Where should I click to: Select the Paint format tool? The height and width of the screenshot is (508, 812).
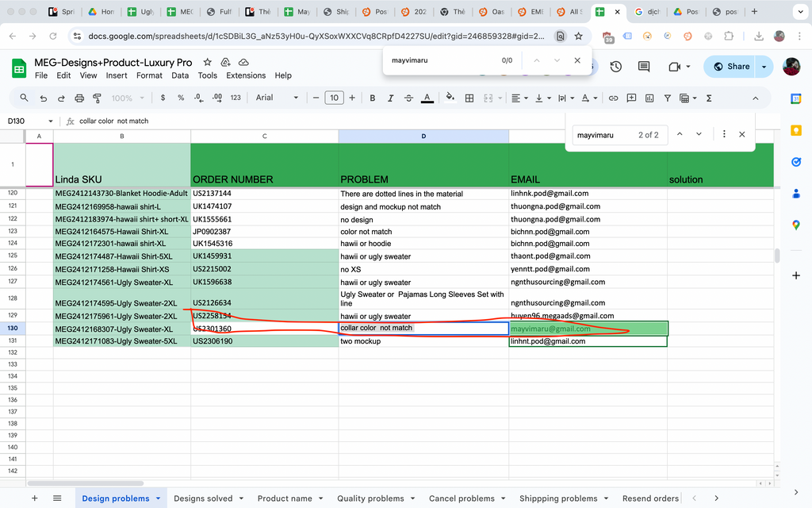tap(97, 98)
